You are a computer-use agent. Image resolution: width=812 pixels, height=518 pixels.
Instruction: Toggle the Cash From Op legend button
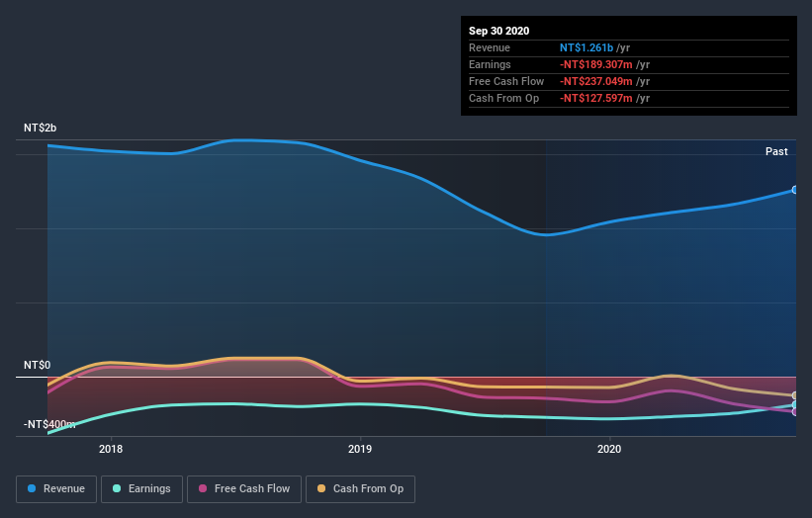pos(360,489)
